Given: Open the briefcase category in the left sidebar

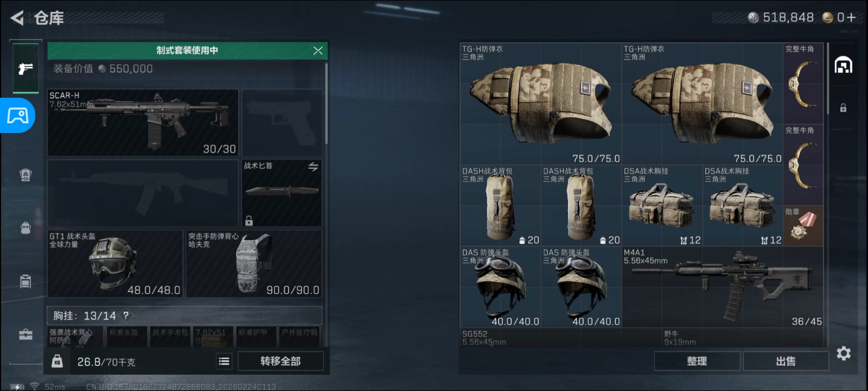Looking at the screenshot, I should [25, 334].
